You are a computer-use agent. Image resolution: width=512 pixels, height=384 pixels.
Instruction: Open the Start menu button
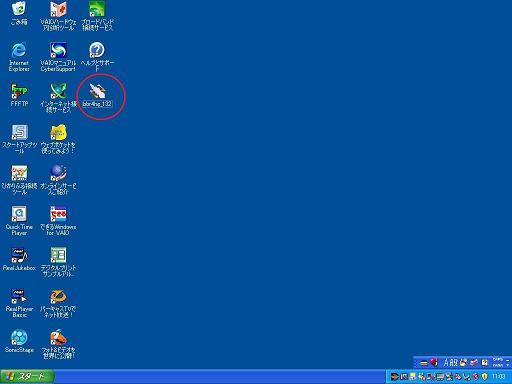[x=27, y=376]
